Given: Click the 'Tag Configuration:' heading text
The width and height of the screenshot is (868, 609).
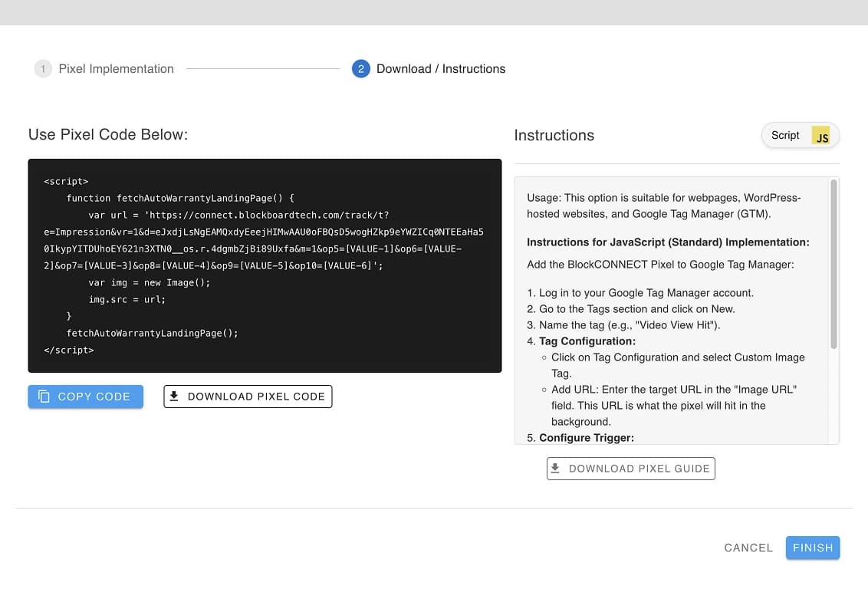Looking at the screenshot, I should (x=587, y=341).
